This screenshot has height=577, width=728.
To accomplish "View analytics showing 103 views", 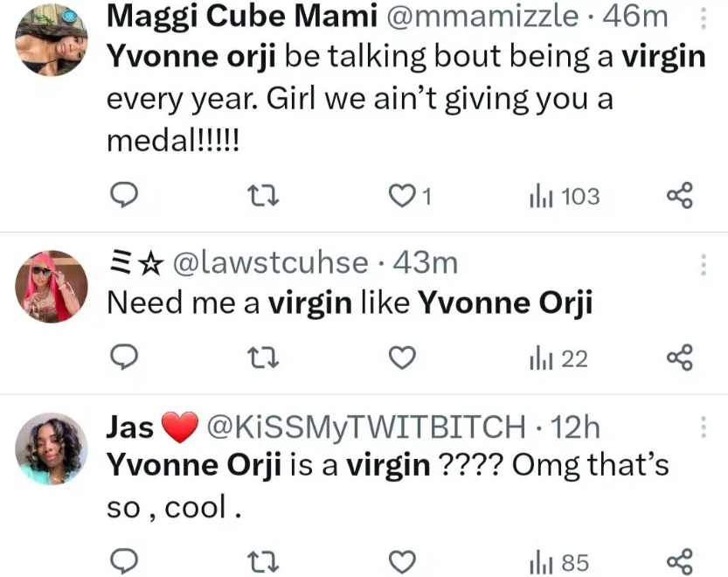I will [565, 197].
